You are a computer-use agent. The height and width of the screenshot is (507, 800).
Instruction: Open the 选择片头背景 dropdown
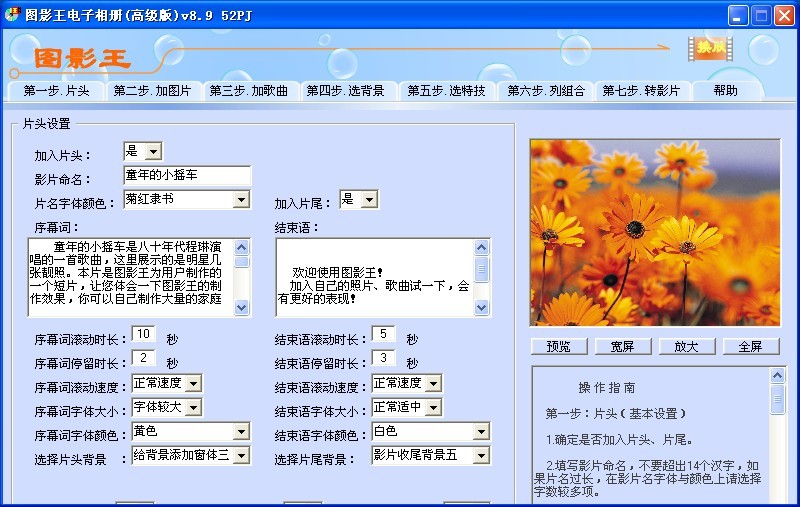pyautogui.click(x=241, y=455)
